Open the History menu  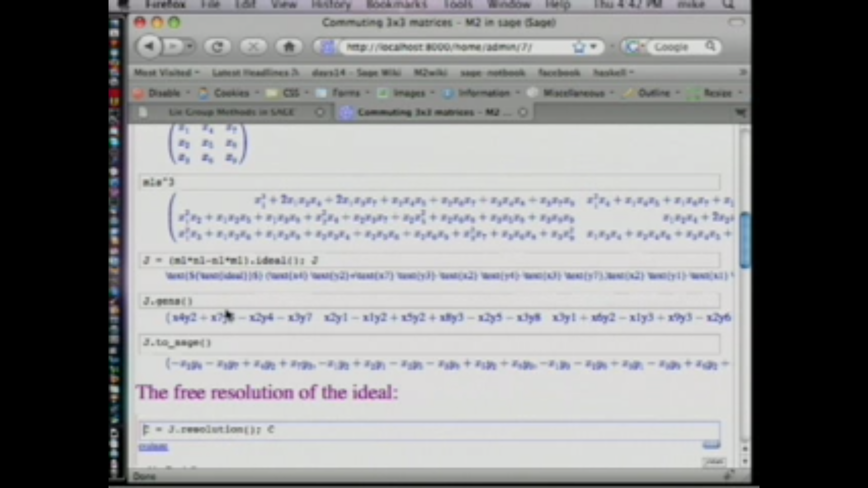click(331, 5)
